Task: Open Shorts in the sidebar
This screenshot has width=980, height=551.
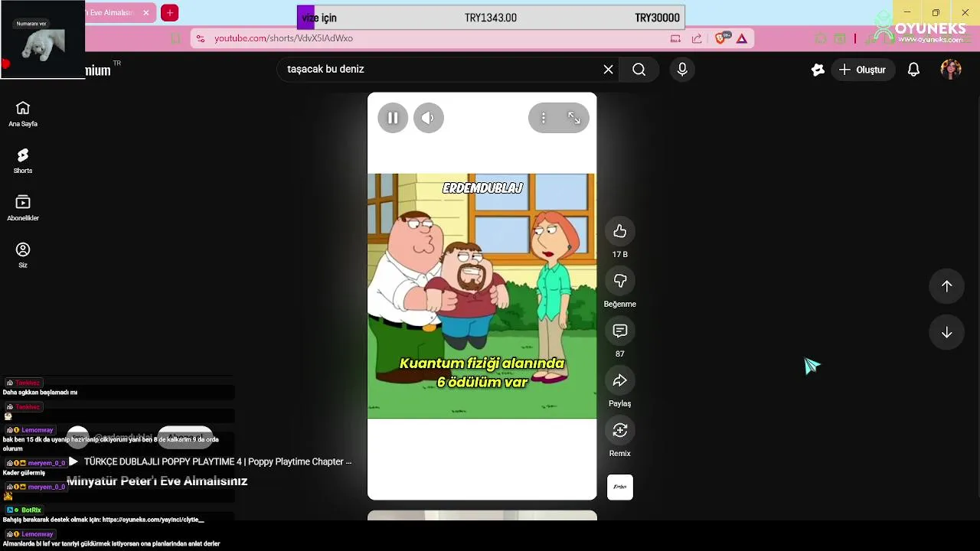Action: (23, 161)
